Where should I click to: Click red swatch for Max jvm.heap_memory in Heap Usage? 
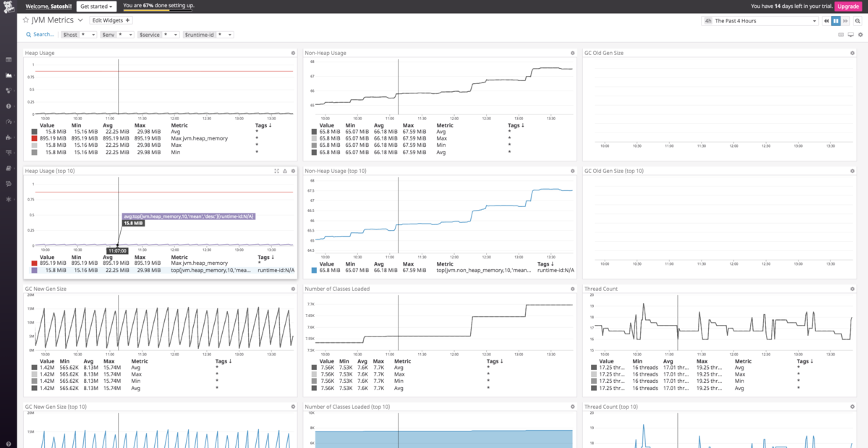[x=35, y=138]
